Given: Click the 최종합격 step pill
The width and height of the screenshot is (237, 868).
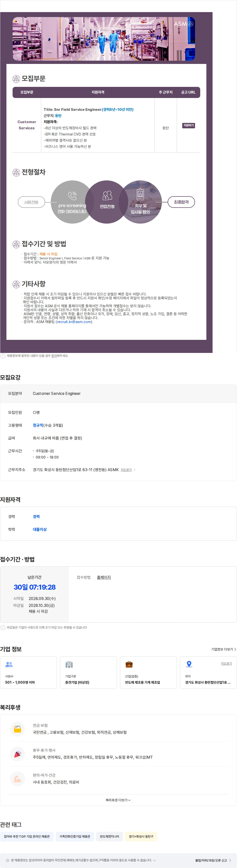Looking at the screenshot, I should 181,202.
